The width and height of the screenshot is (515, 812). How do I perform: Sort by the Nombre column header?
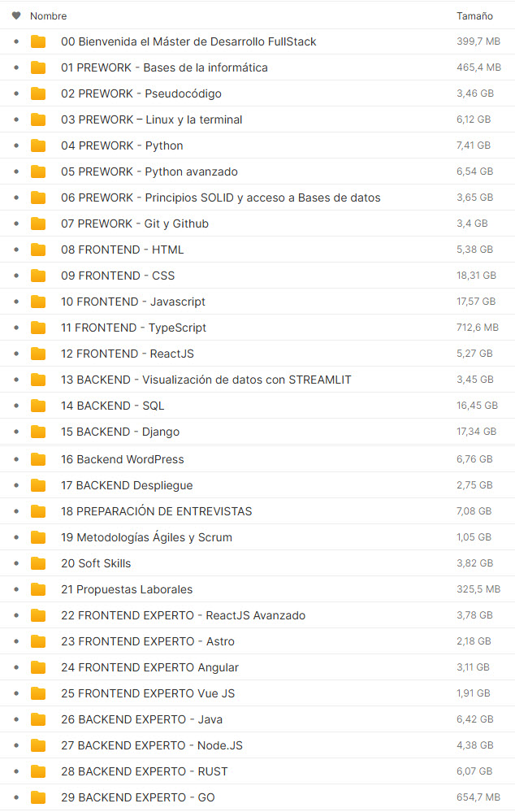coord(48,16)
